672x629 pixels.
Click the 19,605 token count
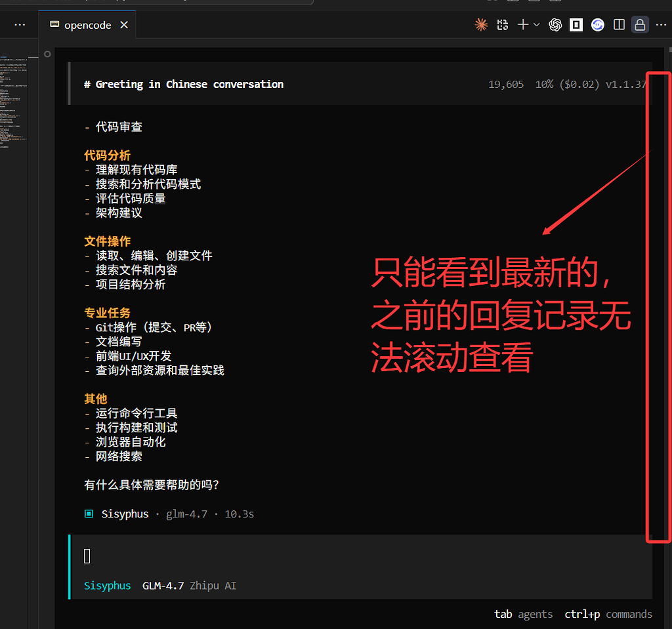click(x=506, y=85)
